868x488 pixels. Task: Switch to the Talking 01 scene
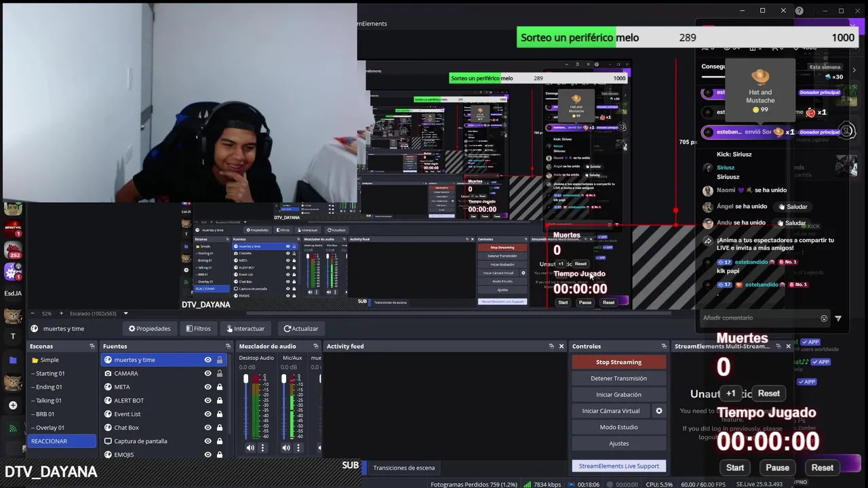(x=62, y=401)
